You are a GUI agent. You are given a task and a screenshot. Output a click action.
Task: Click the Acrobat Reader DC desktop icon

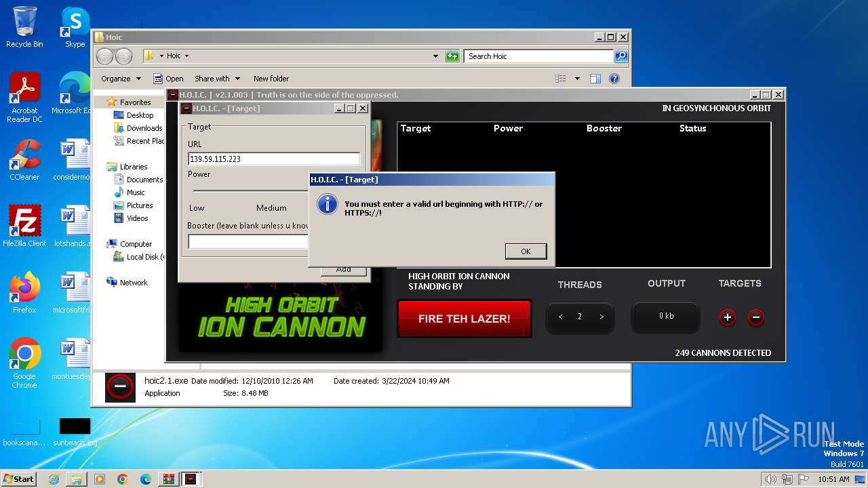point(24,98)
